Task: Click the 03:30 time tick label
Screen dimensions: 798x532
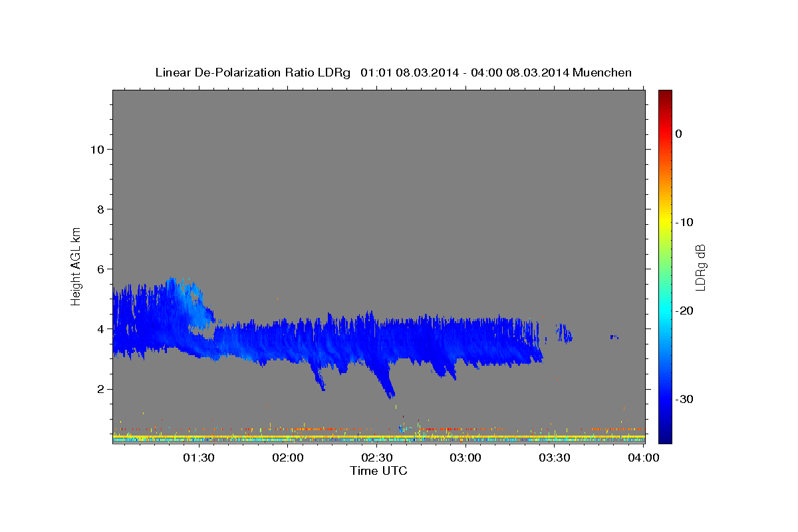Action: coord(555,458)
